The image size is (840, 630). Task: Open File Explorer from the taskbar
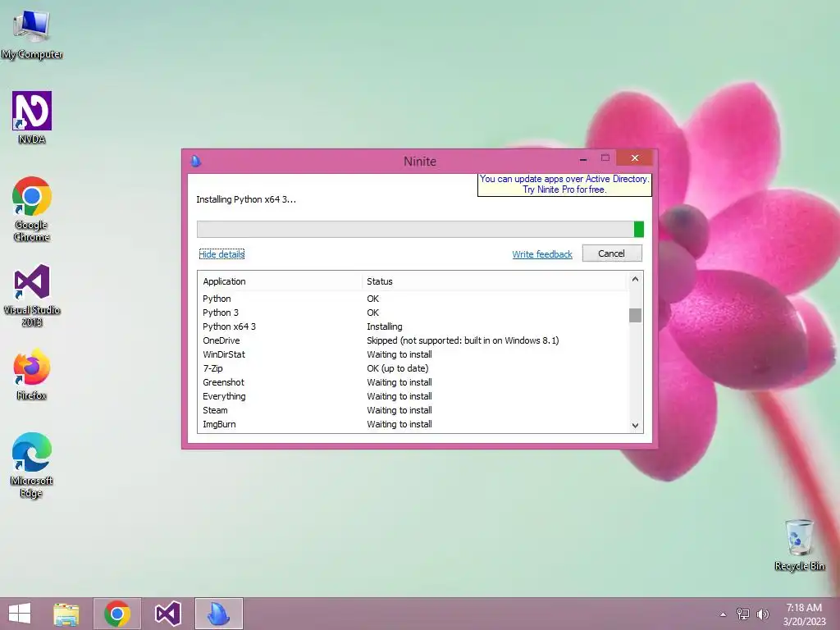click(x=66, y=614)
